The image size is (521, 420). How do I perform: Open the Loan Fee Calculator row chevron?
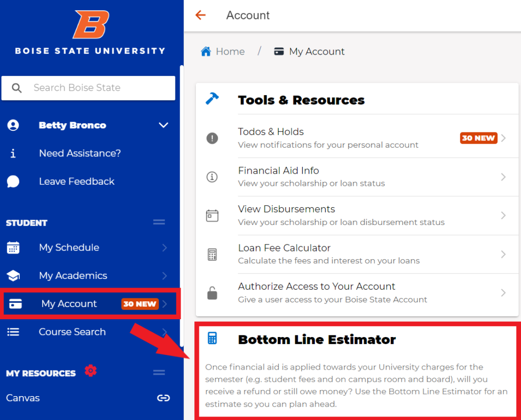click(x=503, y=255)
